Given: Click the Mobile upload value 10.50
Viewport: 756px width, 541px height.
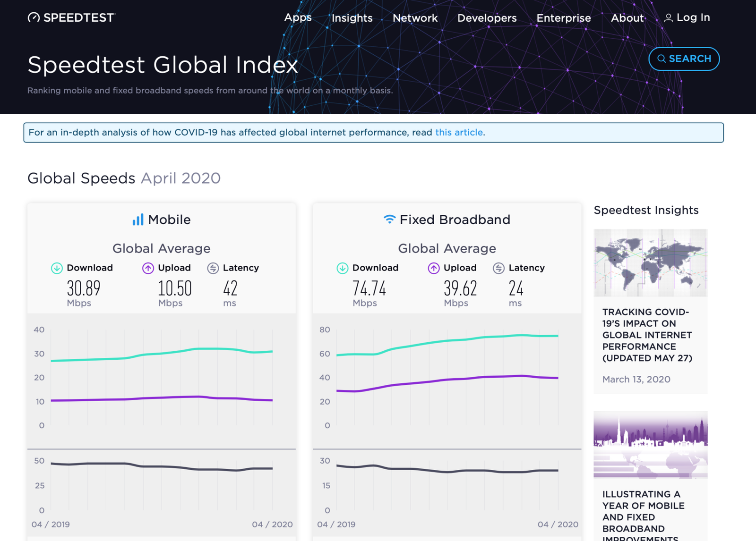Looking at the screenshot, I should pyautogui.click(x=175, y=288).
